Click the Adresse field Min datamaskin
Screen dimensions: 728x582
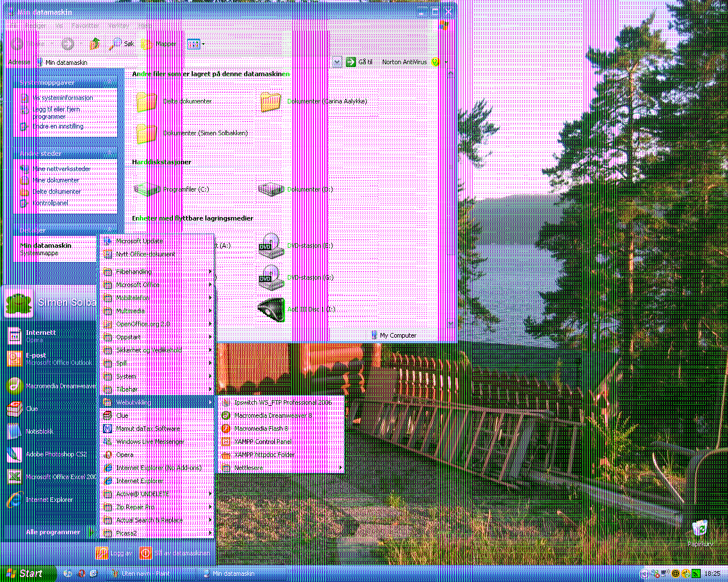pyautogui.click(x=184, y=62)
